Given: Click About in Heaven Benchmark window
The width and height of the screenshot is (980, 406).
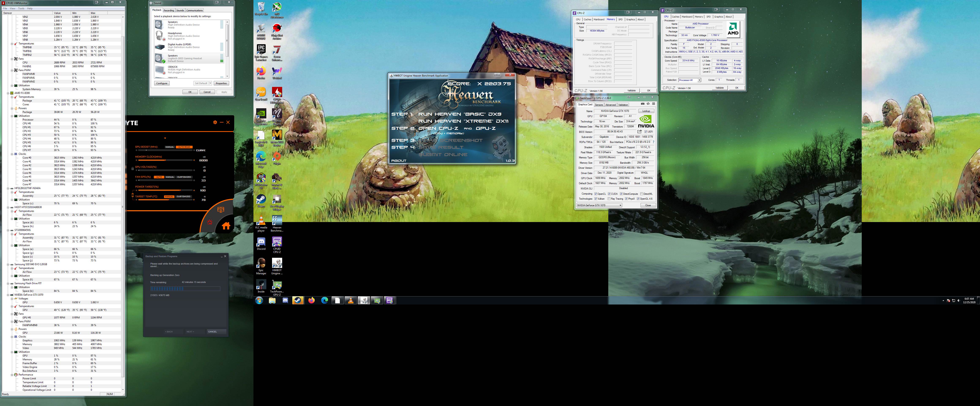Looking at the screenshot, I should 399,161.
